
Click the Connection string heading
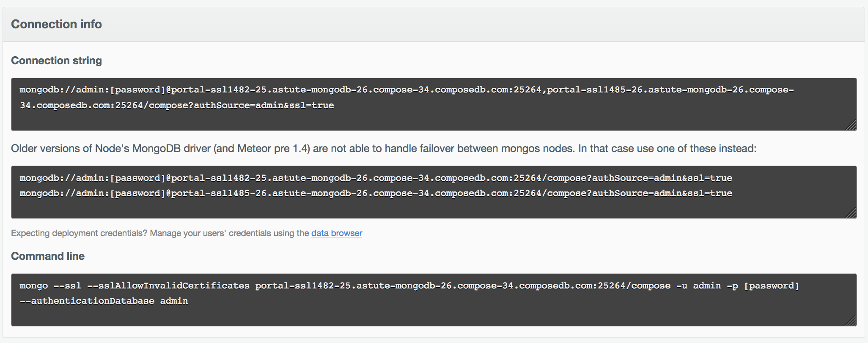(x=56, y=61)
